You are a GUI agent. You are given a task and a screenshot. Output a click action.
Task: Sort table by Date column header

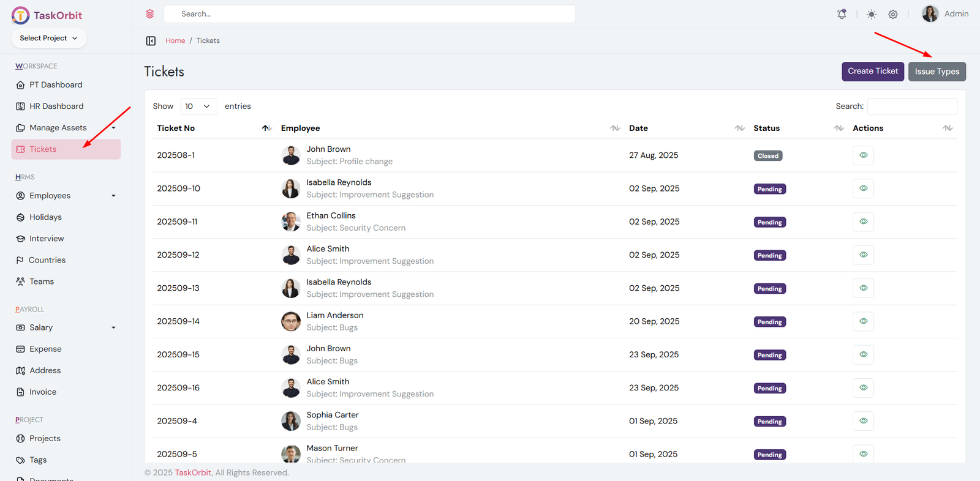click(x=638, y=129)
